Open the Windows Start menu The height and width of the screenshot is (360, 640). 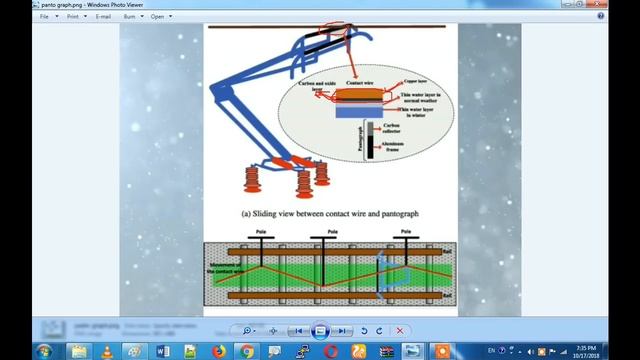(44, 351)
